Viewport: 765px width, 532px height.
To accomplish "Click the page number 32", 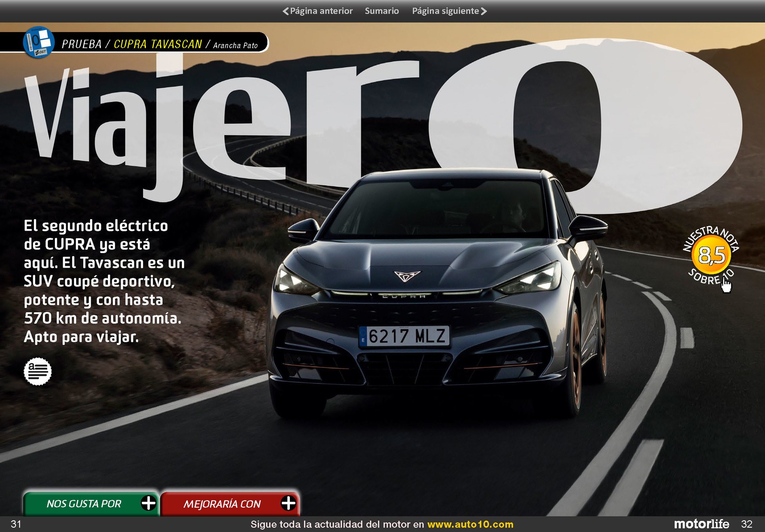I will point(746,524).
